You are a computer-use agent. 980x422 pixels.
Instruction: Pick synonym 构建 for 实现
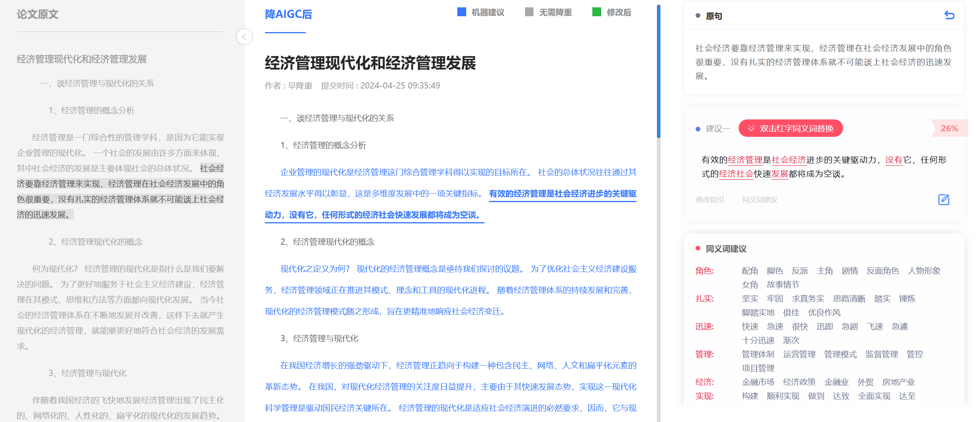tap(750, 396)
